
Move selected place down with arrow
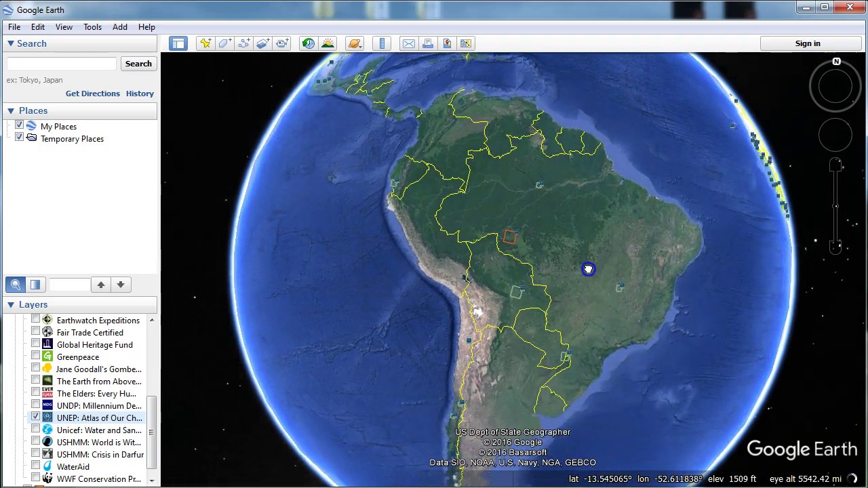(x=120, y=285)
